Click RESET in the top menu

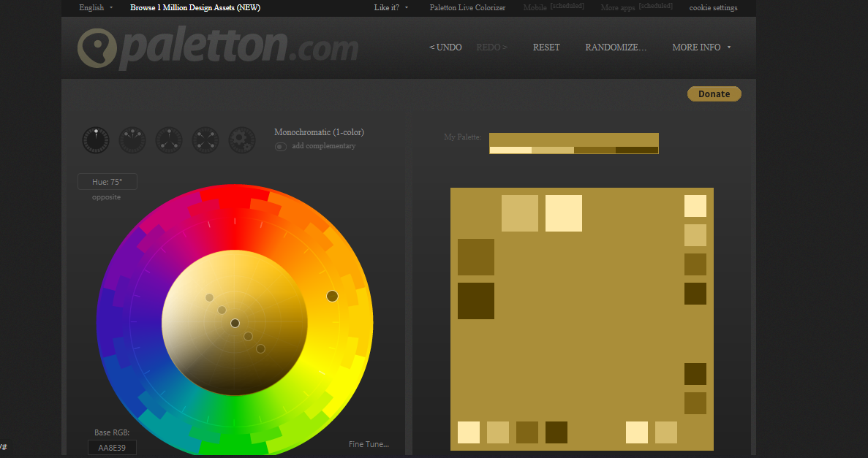tap(546, 47)
